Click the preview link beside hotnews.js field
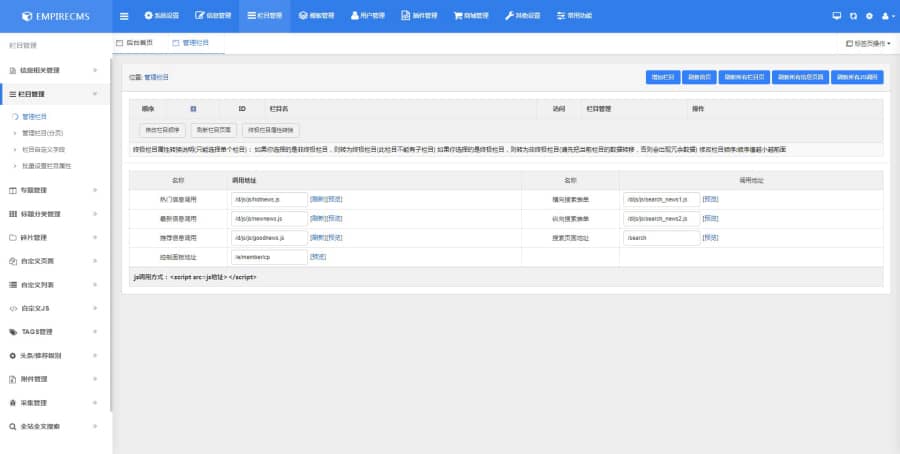Viewport: 900px width, 454px height. (x=334, y=199)
